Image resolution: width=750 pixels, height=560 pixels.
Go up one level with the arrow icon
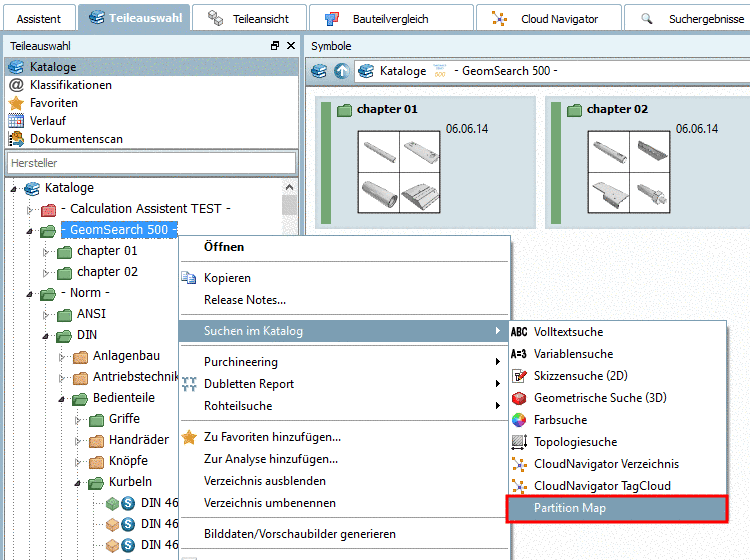[x=342, y=71]
